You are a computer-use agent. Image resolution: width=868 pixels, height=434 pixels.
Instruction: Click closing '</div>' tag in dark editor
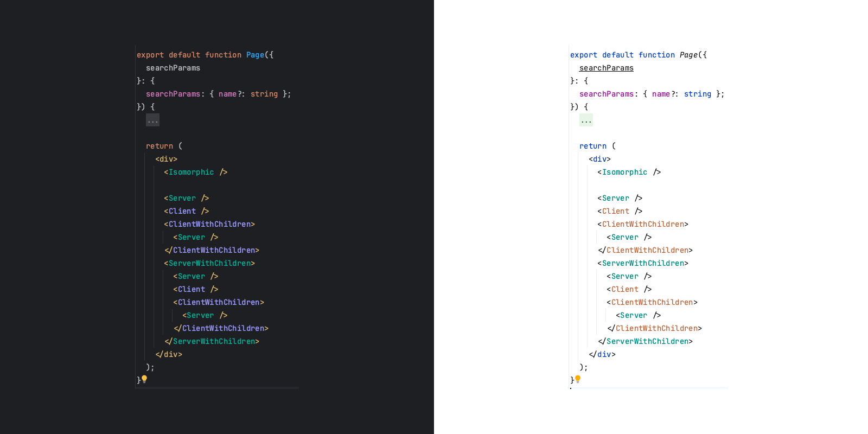pos(169,354)
